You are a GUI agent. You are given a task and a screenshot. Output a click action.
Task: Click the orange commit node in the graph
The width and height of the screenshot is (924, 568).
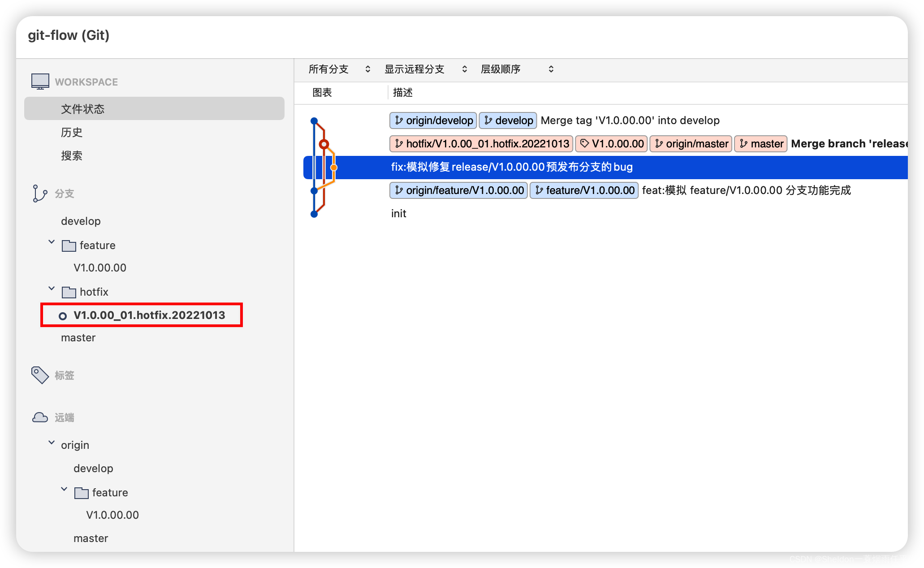pos(334,168)
